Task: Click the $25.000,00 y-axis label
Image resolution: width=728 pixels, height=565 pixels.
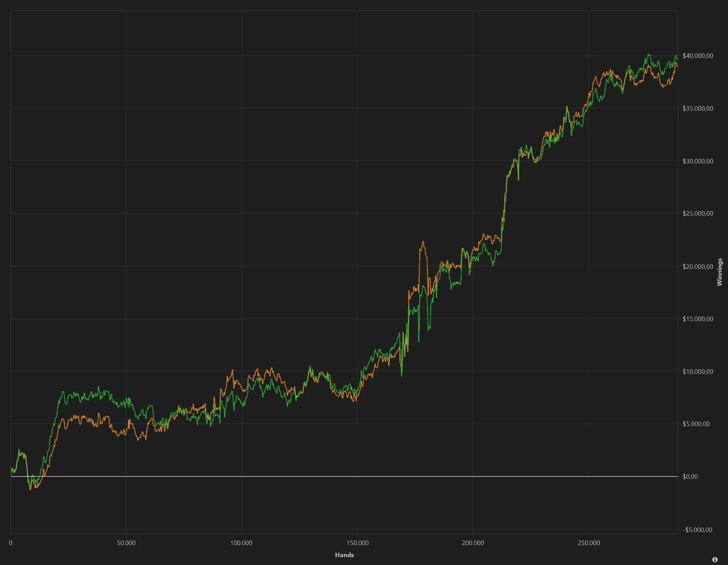Action: (x=698, y=214)
